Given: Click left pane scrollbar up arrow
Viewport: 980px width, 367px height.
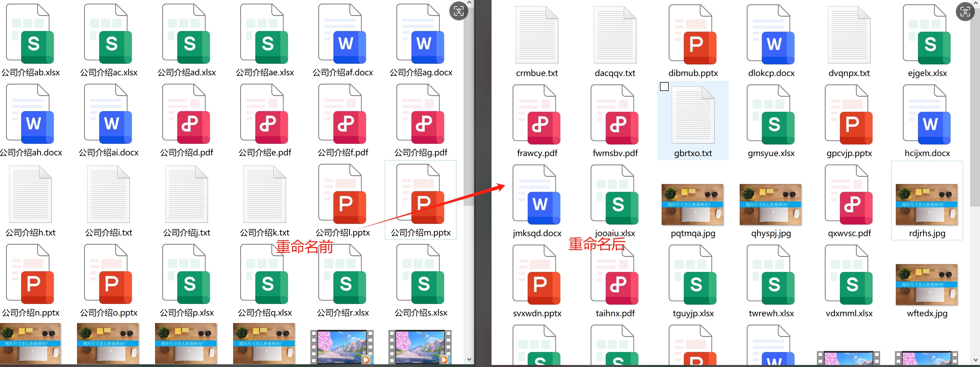Looking at the screenshot, I should [469, 3].
